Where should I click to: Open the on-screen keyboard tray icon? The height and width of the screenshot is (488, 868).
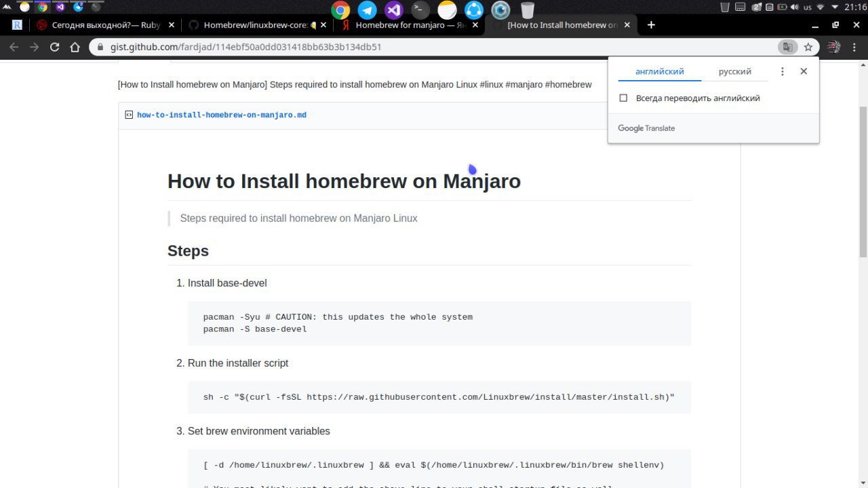click(x=740, y=7)
